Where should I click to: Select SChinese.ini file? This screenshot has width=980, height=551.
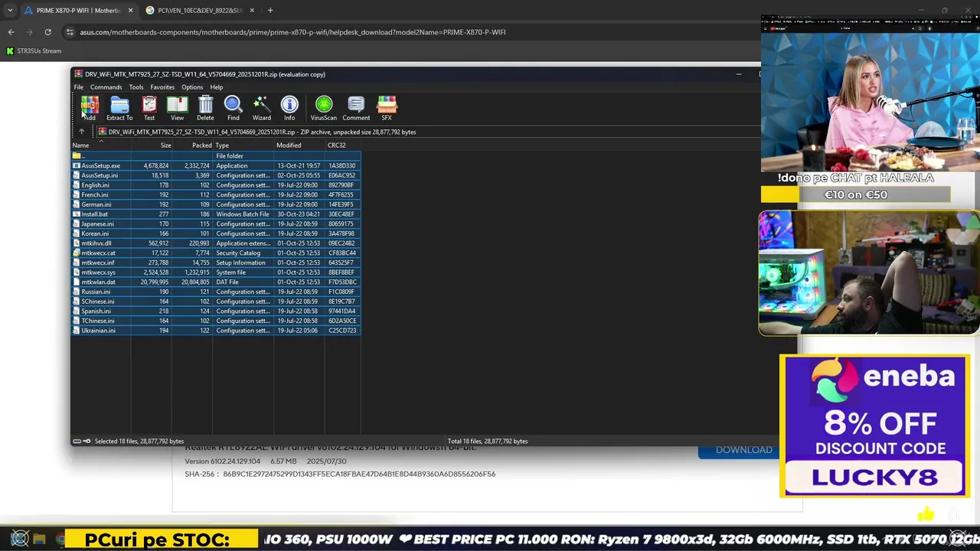pos(216,302)
